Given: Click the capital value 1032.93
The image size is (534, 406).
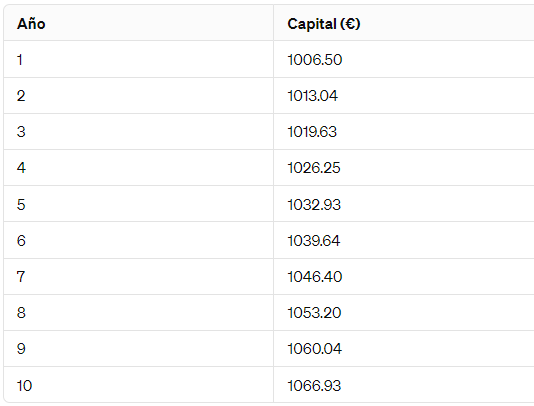Looking at the screenshot, I should 314,204.
